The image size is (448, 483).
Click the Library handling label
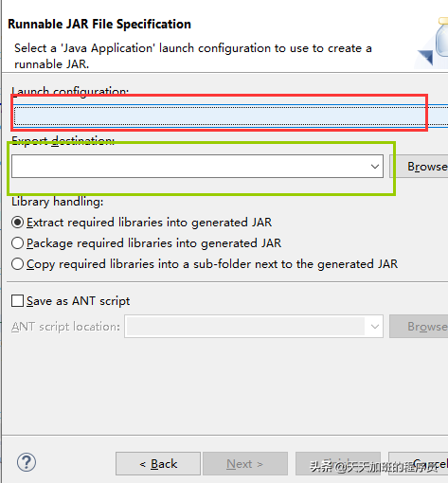(x=58, y=202)
